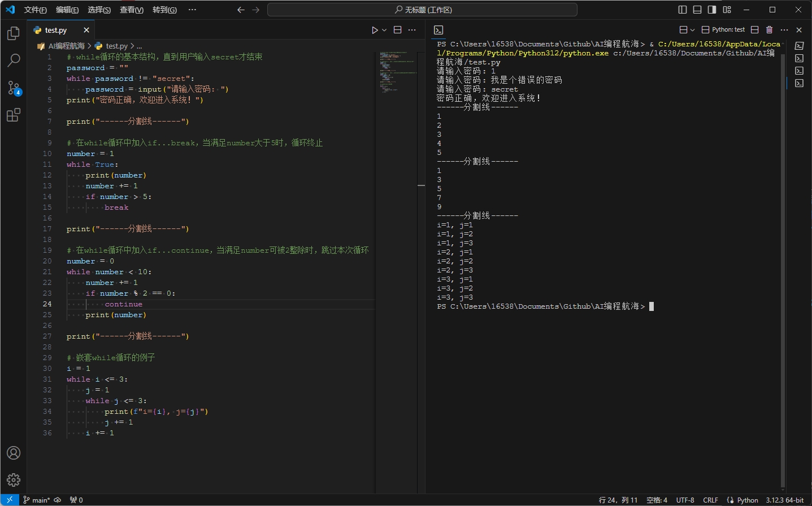Screen dimensions: 812x506
Task: Split the terminal in panel toolbar
Action: [x=755, y=29]
